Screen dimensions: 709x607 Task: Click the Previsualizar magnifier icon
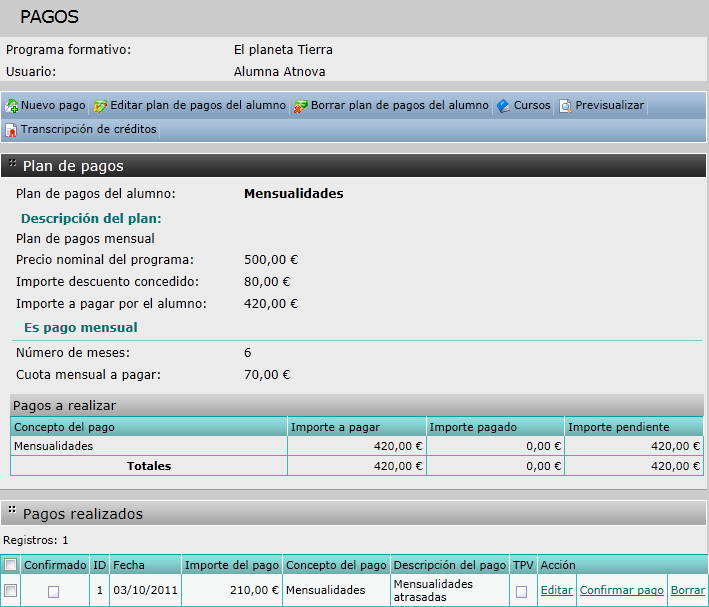(x=565, y=106)
